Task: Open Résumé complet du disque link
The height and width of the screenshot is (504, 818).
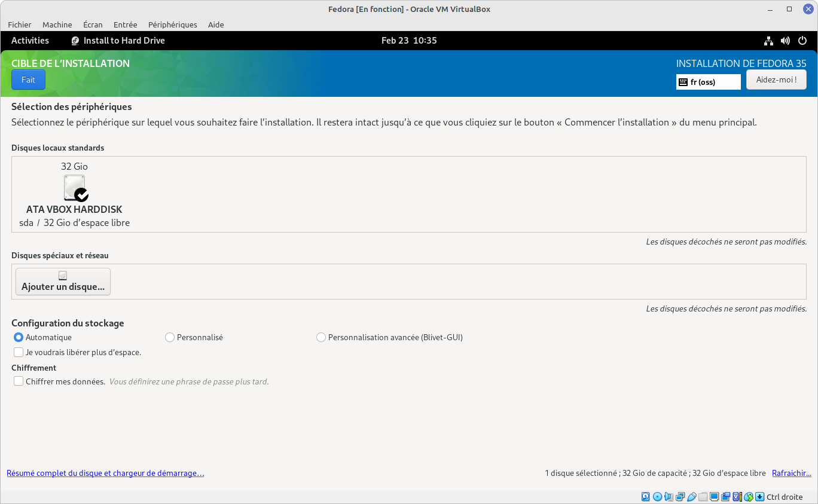Action: (105, 473)
